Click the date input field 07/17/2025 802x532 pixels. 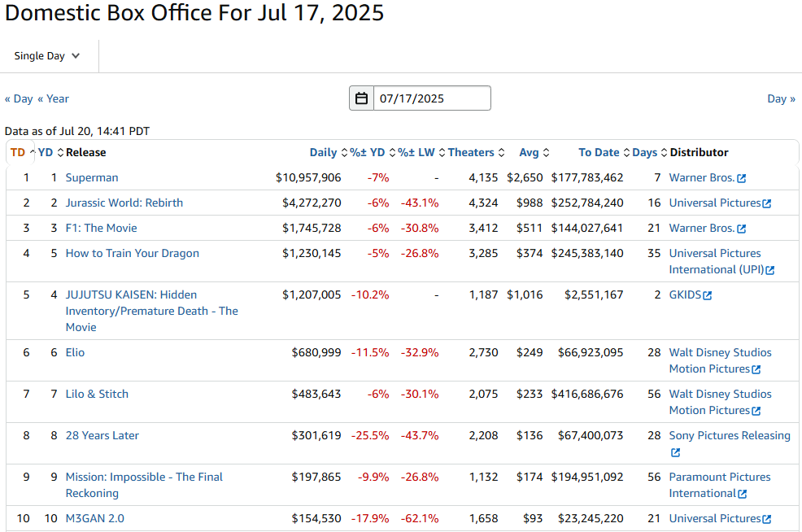(x=432, y=98)
